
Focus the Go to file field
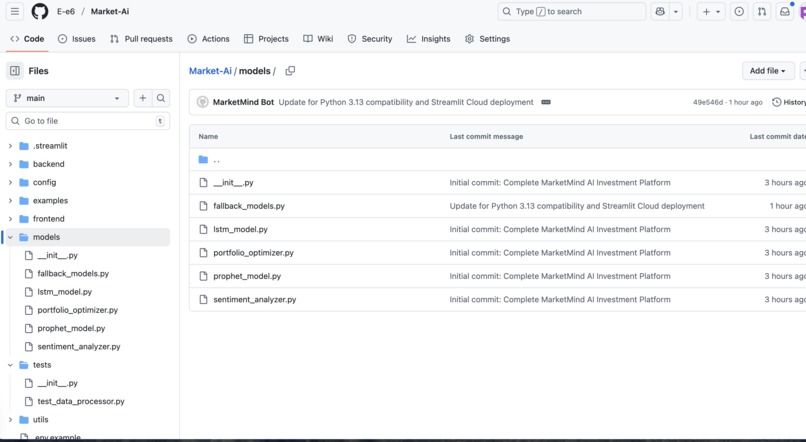click(88, 121)
